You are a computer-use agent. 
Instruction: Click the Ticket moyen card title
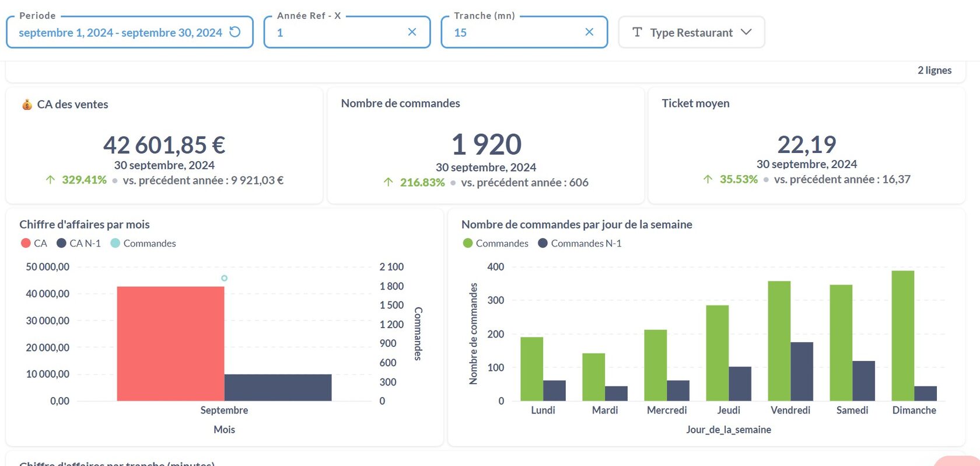pyautogui.click(x=695, y=103)
